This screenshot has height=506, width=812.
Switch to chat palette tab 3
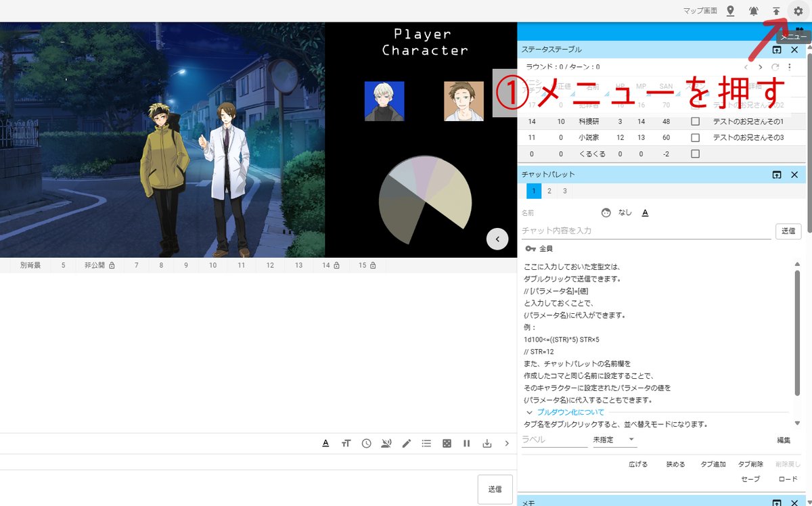[x=565, y=191]
